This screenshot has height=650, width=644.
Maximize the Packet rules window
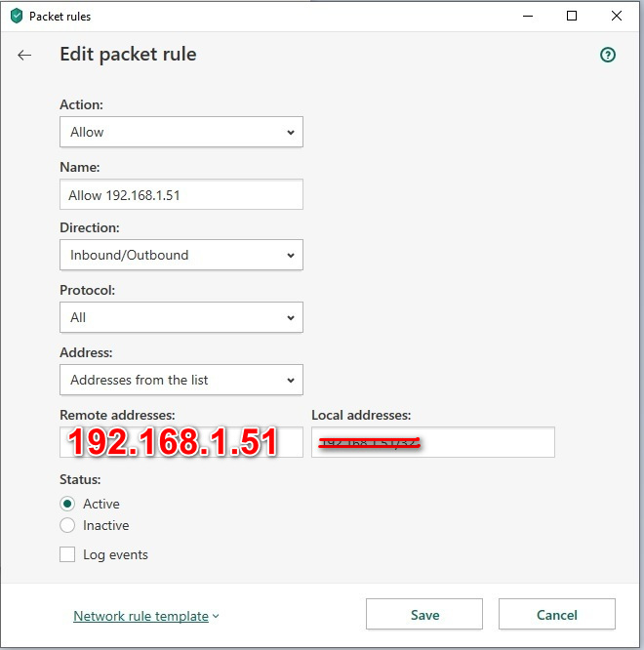tap(572, 17)
